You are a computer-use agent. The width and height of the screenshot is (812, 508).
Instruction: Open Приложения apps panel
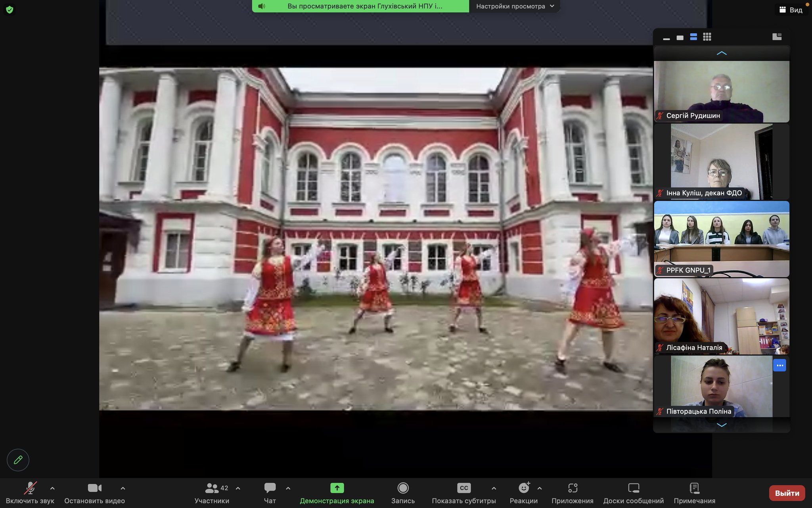pyautogui.click(x=573, y=493)
